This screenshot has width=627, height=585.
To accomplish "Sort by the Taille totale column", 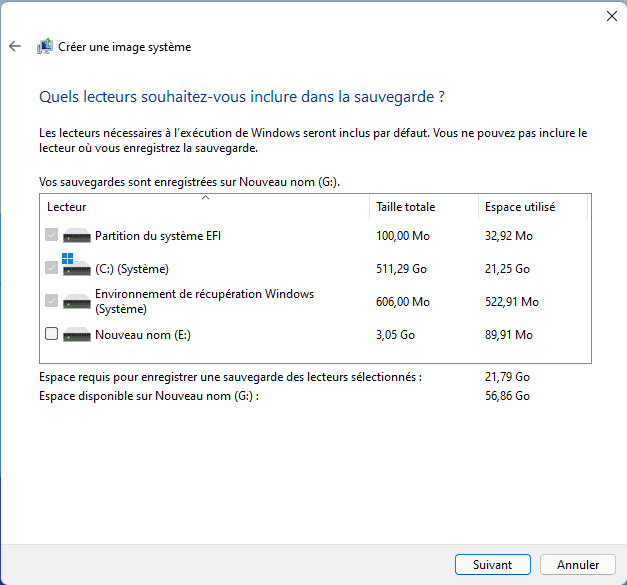I will tap(424, 207).
